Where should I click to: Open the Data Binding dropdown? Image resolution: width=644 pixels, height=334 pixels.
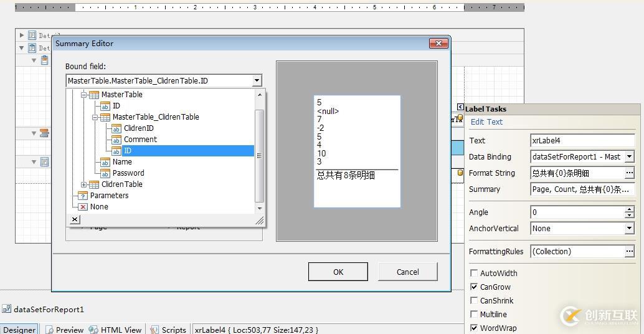coord(630,156)
